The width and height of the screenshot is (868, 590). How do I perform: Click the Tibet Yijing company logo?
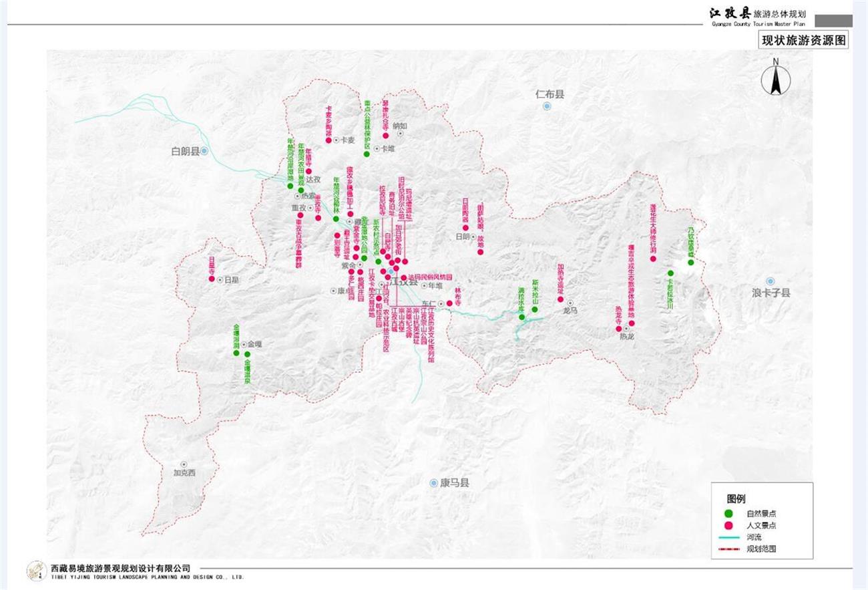pos(36,571)
